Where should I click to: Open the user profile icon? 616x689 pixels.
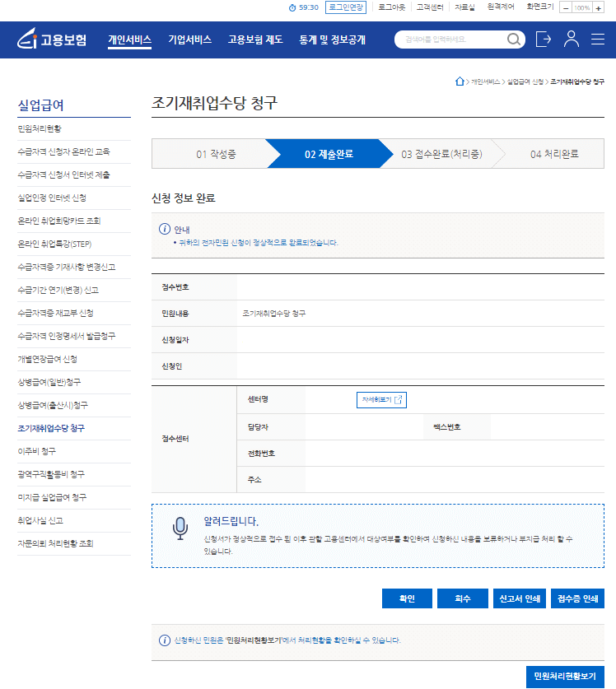[572, 40]
